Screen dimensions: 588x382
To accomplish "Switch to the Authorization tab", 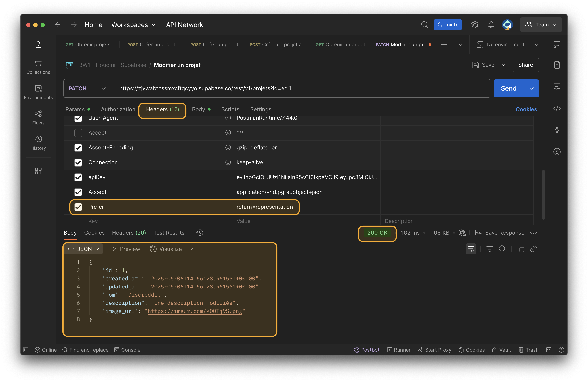I will 118,109.
